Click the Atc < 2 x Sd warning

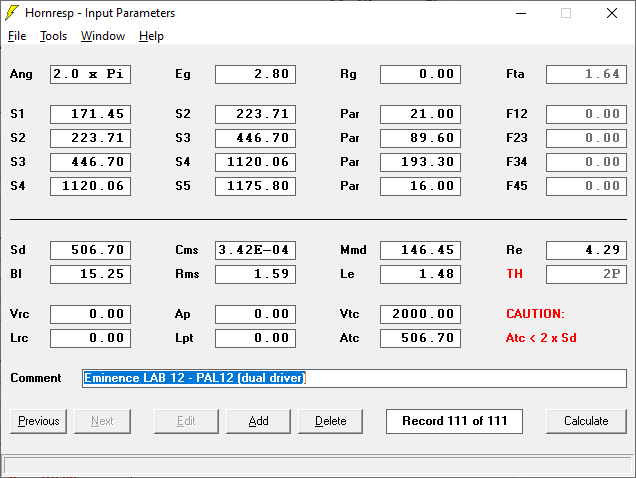[541, 338]
